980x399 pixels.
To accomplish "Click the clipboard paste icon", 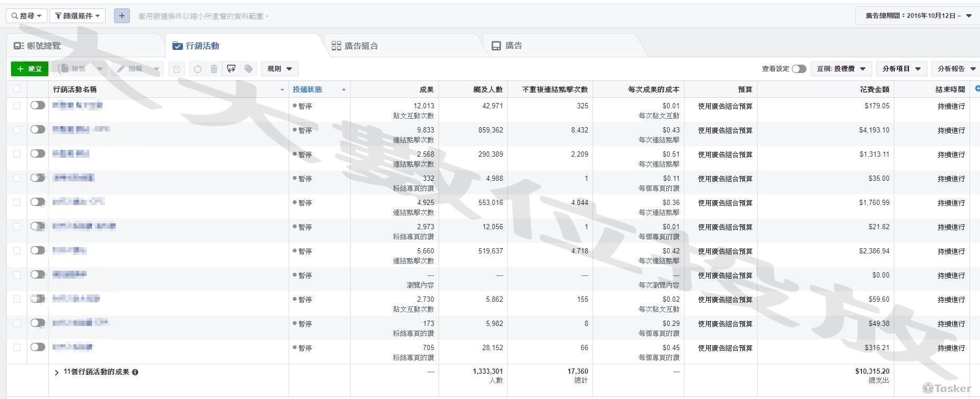I will (x=177, y=69).
